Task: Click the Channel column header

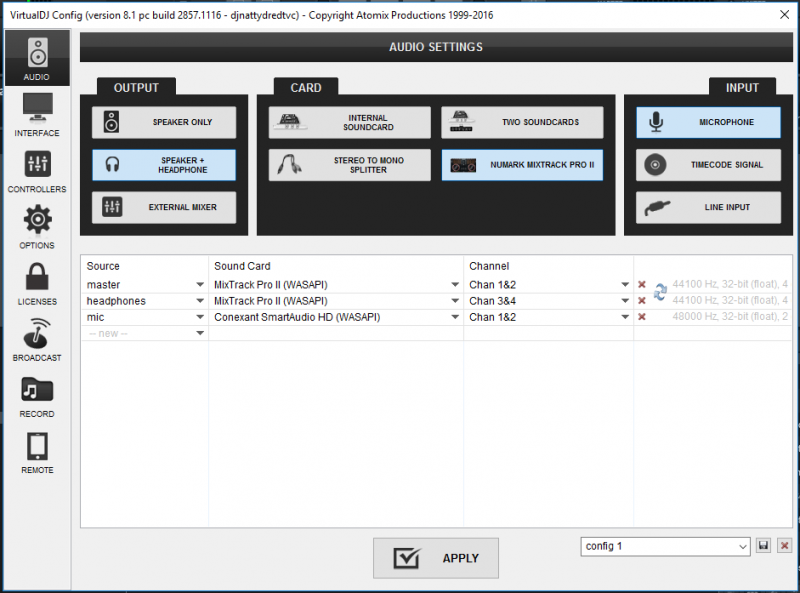Action: [x=489, y=266]
